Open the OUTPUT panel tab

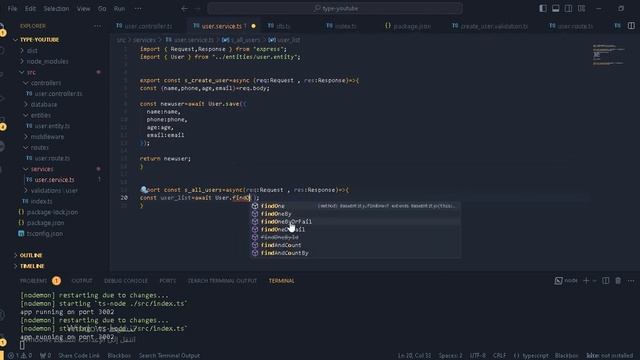(82, 281)
